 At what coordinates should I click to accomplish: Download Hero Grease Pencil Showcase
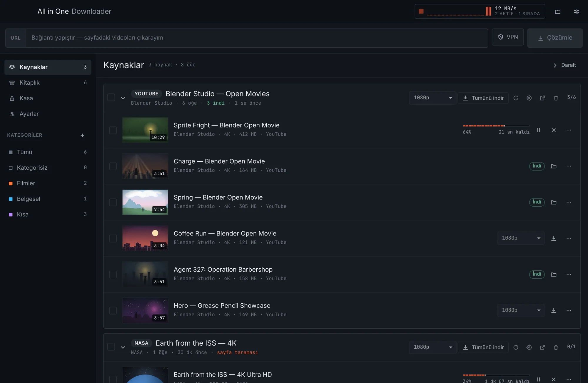(554, 310)
